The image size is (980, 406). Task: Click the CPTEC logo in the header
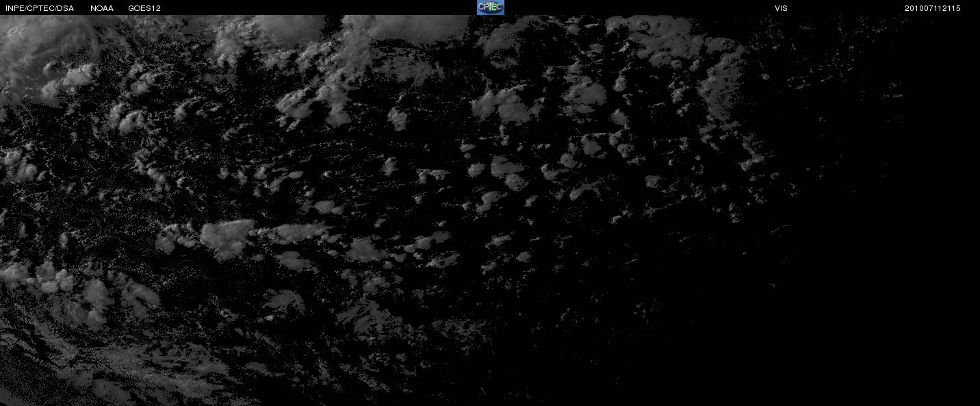[490, 8]
